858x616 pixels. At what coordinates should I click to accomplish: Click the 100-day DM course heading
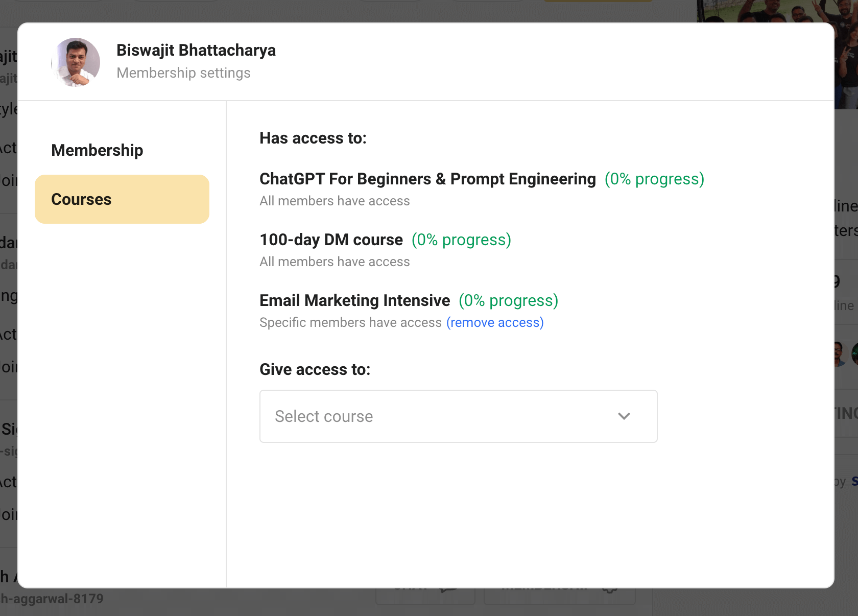pyautogui.click(x=331, y=240)
